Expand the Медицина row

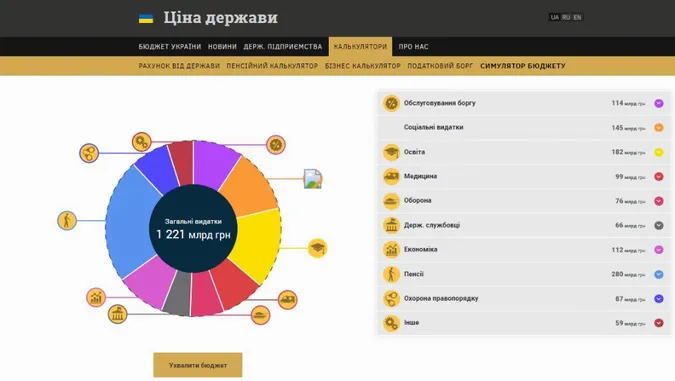pos(659,177)
